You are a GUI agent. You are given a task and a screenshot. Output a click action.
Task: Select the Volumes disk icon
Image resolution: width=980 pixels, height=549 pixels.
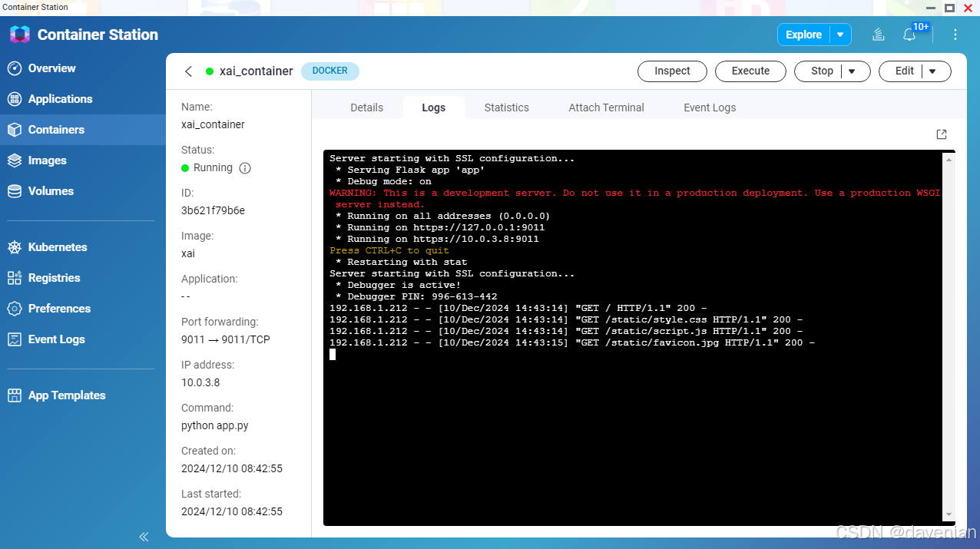point(14,191)
